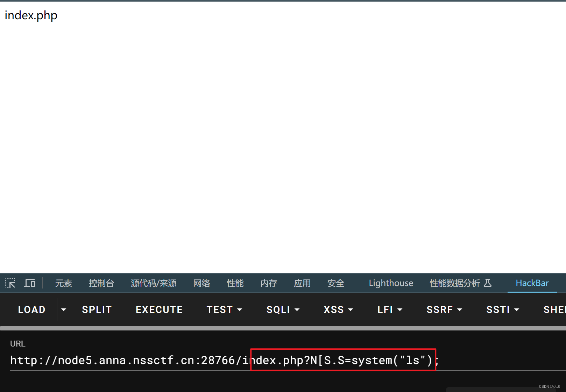Toggle the device toolbar emulation icon
Image resolution: width=566 pixels, height=392 pixels.
coord(30,283)
